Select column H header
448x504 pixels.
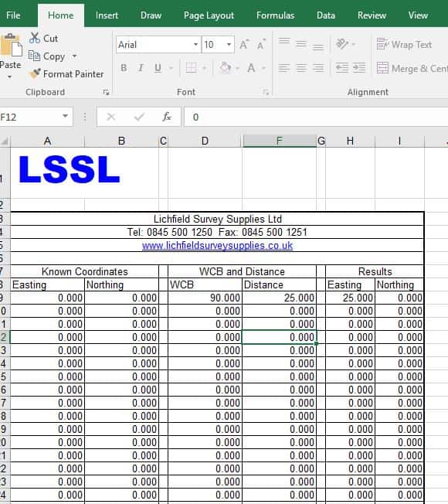(x=350, y=141)
